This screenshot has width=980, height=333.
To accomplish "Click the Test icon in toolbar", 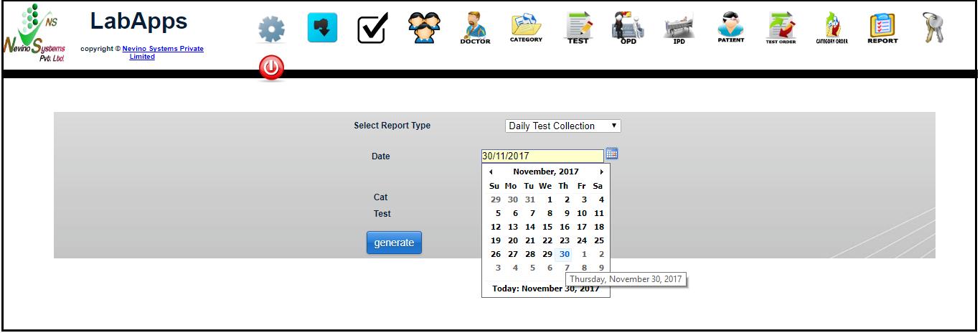I will [578, 29].
